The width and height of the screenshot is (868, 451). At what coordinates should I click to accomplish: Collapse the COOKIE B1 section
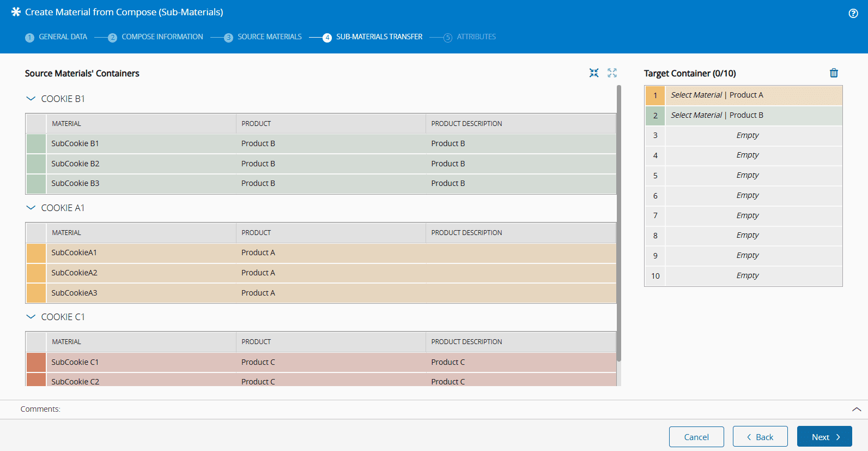coord(31,99)
